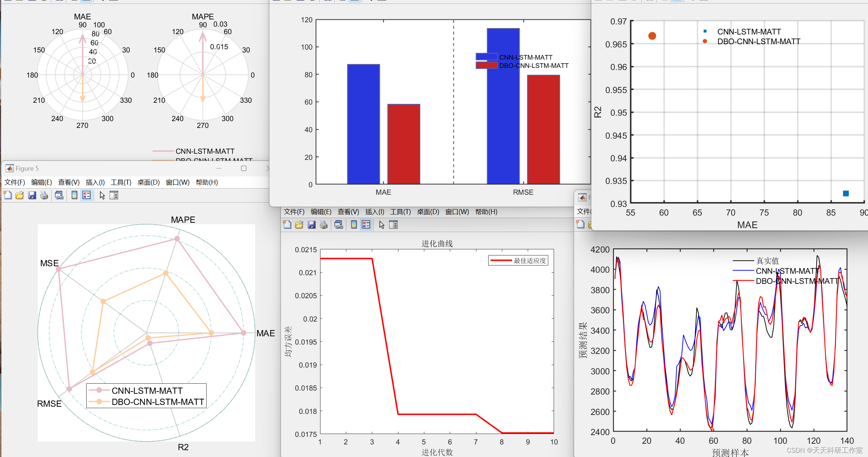Click R2 y-axis label on scatter plot
Screen dimensions: 868x457
pos(597,112)
